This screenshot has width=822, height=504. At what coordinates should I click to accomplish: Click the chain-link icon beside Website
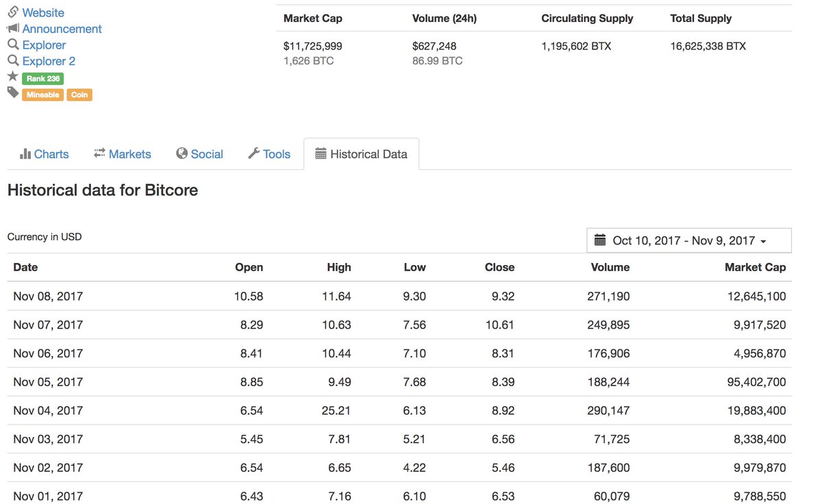tap(13, 12)
